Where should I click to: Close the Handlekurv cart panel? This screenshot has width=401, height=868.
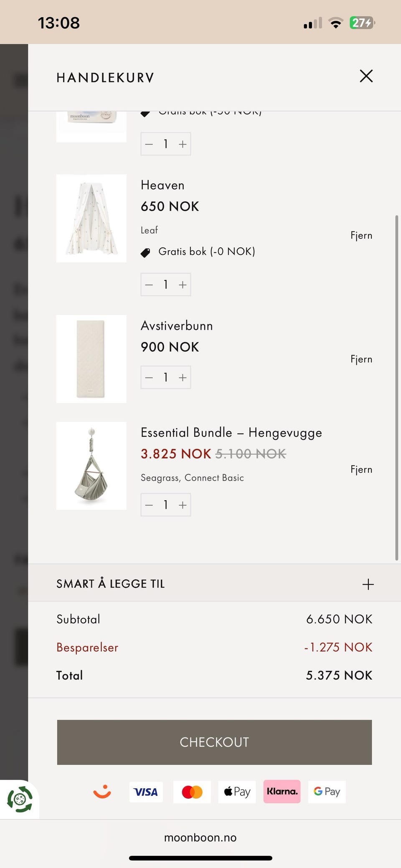point(366,76)
